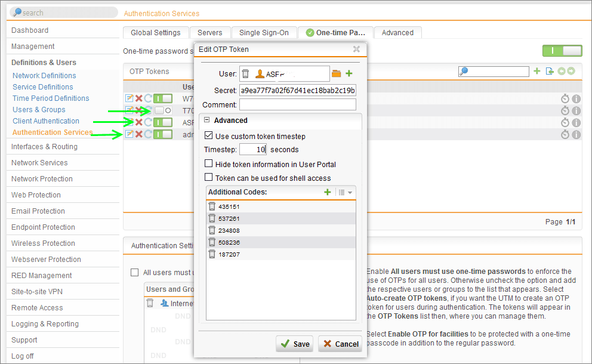Expand Network Services menu section

click(x=39, y=163)
